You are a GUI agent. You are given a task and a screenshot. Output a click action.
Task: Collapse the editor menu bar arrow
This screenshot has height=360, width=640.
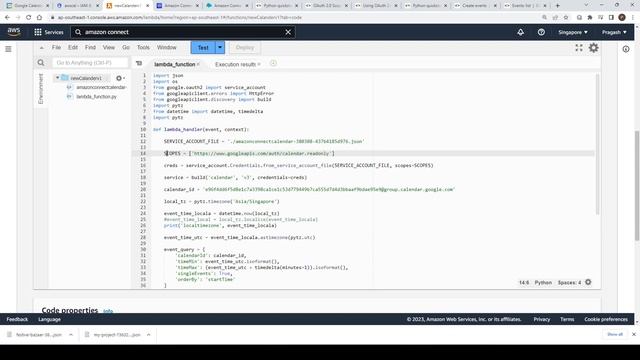(x=42, y=48)
